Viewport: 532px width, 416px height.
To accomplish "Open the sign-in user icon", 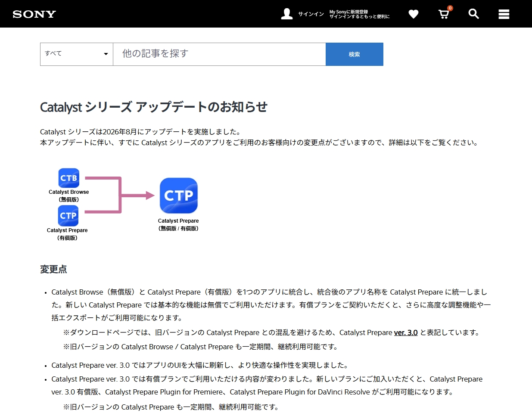I will click(287, 14).
